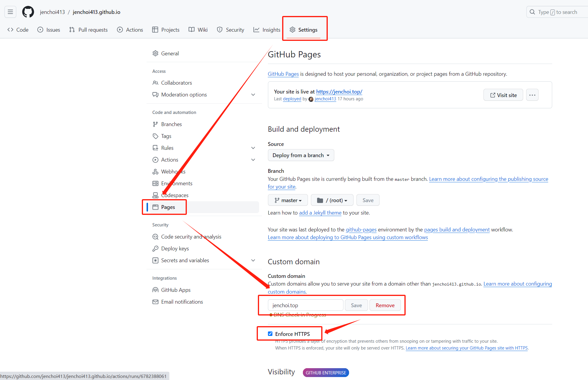Screen dimensions: 588x380
Task: Open the jenchoi413 user profile link
Action: 325,99
